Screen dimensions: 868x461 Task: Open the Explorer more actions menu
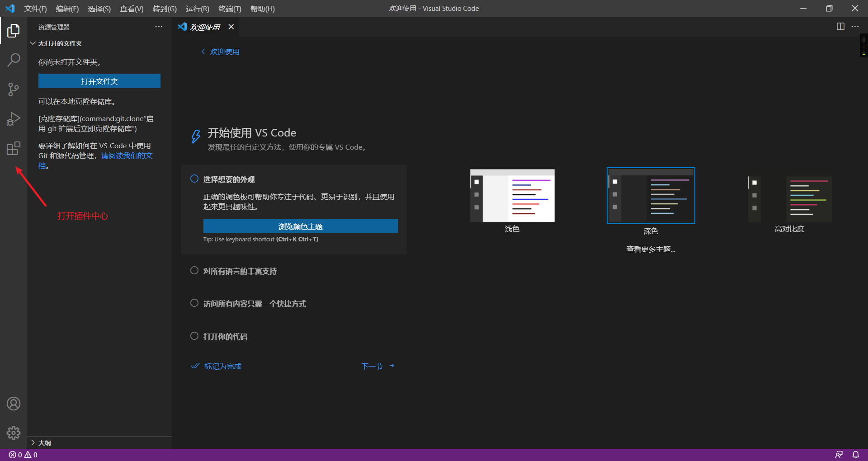(159, 27)
